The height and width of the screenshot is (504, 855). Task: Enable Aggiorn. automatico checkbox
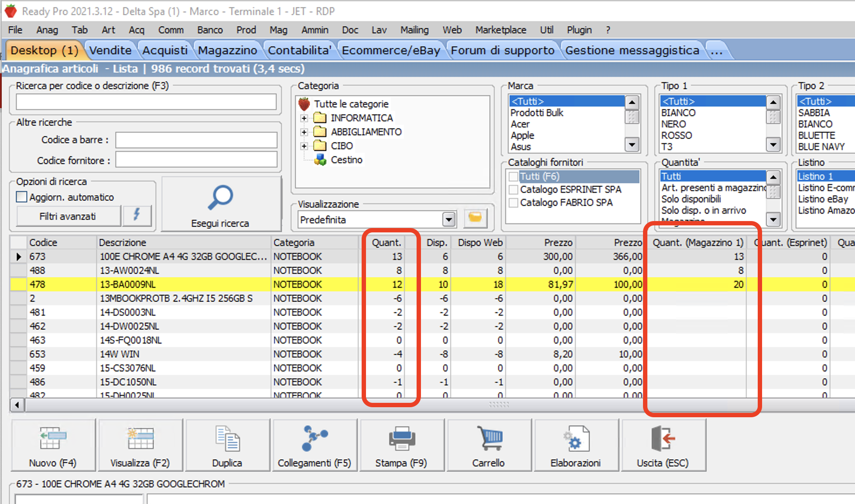click(x=21, y=197)
